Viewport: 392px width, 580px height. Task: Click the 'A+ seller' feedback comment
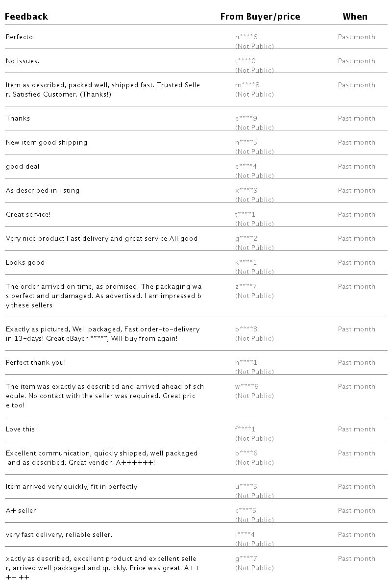click(x=21, y=511)
